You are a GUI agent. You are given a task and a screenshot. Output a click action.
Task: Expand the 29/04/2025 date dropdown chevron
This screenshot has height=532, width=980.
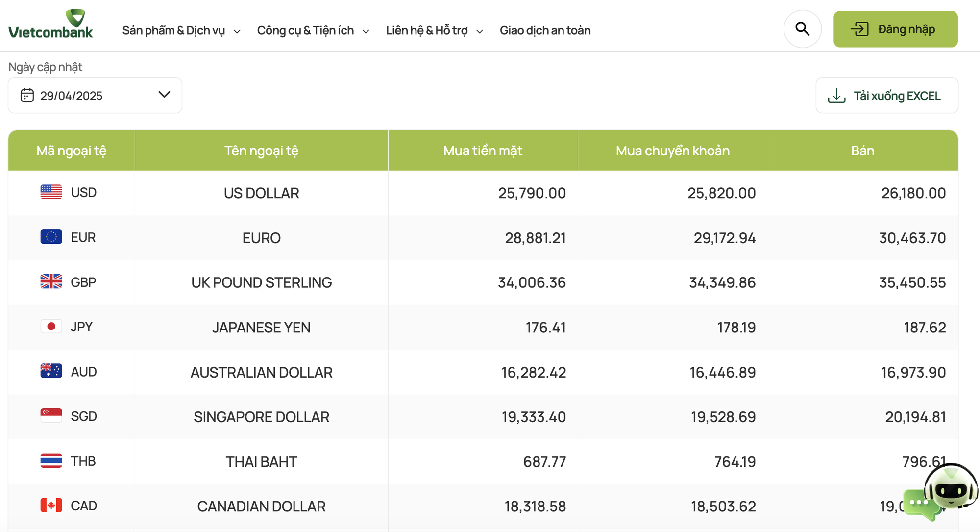click(x=164, y=95)
